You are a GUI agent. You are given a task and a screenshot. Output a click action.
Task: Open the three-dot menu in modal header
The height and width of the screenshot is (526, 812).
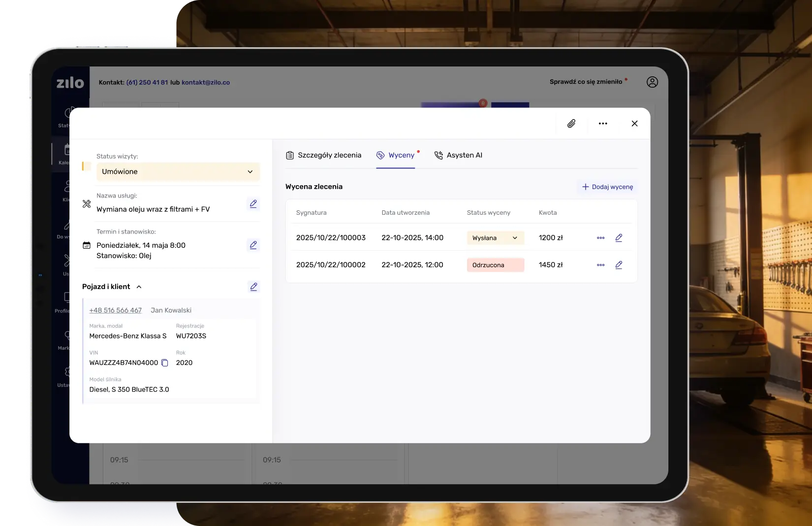tap(603, 124)
